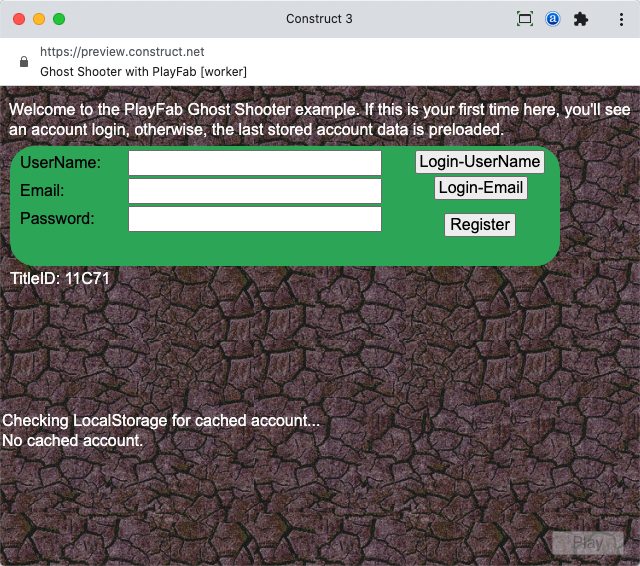Click the Register button
The image size is (640, 566).
pyautogui.click(x=480, y=224)
